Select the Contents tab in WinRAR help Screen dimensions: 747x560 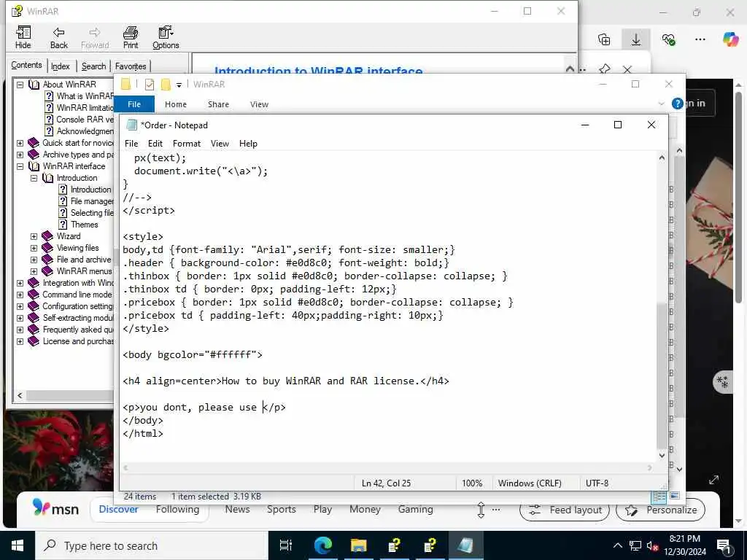[x=27, y=65]
